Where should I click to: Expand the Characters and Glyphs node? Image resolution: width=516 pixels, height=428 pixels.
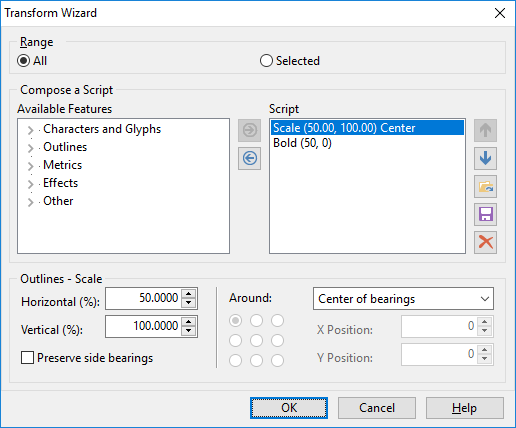tap(31, 130)
